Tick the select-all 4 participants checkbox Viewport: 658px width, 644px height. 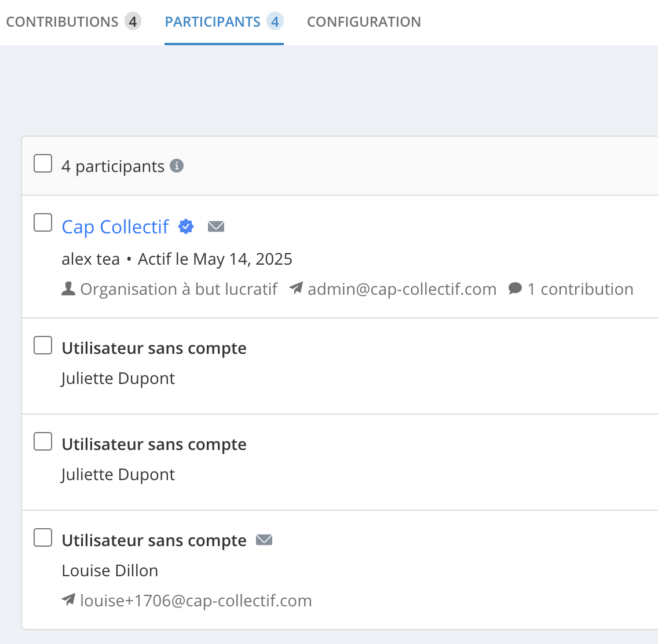pyautogui.click(x=43, y=164)
